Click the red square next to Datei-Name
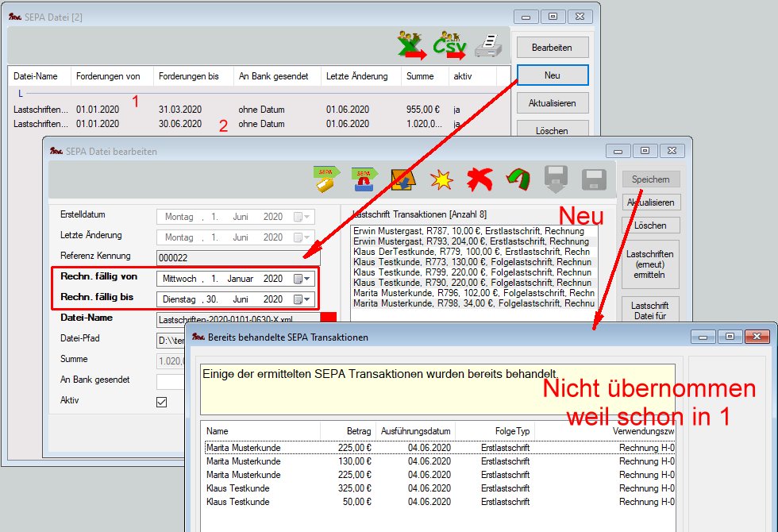The height and width of the screenshot is (532, 778). pyautogui.click(x=329, y=319)
